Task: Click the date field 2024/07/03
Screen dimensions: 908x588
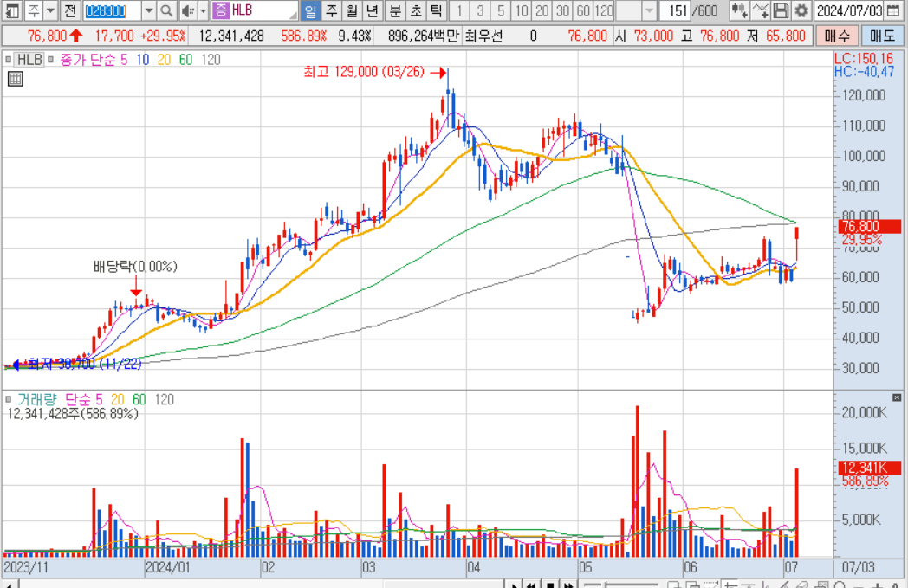Action: [849, 10]
